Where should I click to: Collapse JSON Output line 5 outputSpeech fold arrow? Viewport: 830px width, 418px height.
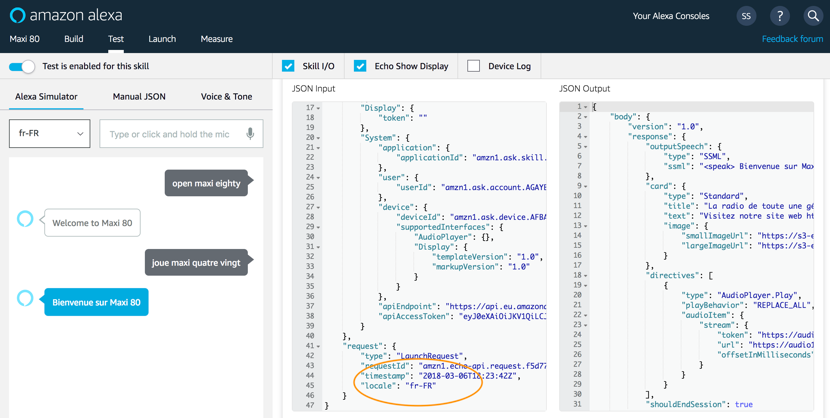coord(585,147)
